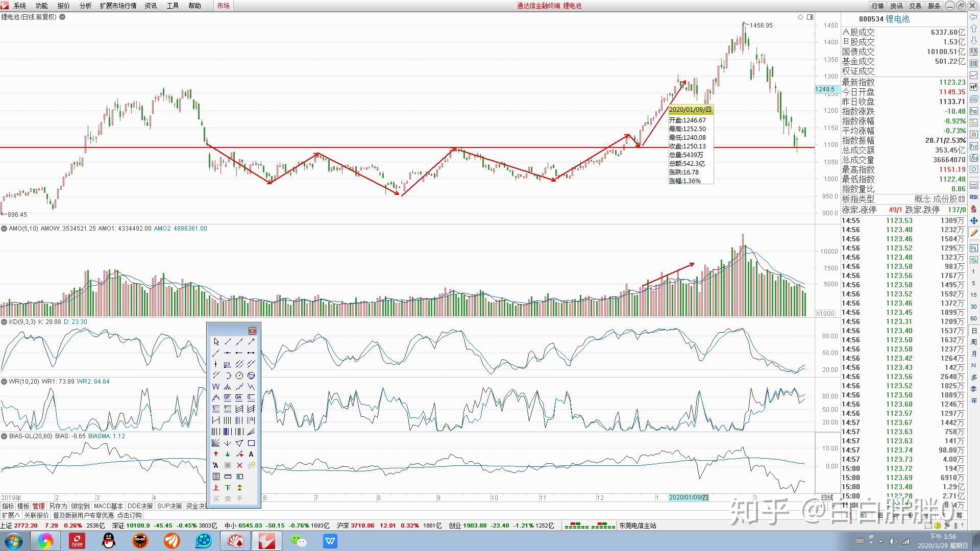Expand the WR indicator options circle
The width and height of the screenshot is (980, 551).
click(x=4, y=382)
